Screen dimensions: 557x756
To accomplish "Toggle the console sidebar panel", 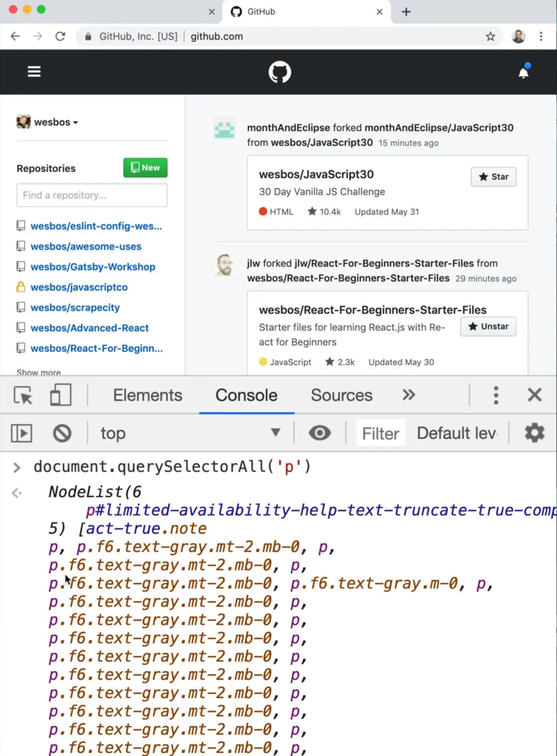I will (x=22, y=433).
